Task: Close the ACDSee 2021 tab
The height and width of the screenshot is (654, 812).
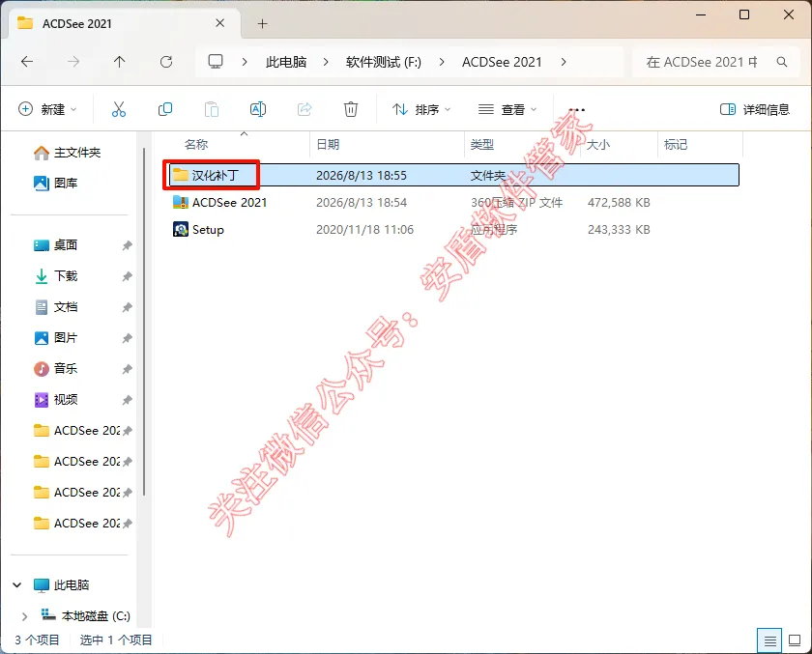Action: click(220, 23)
